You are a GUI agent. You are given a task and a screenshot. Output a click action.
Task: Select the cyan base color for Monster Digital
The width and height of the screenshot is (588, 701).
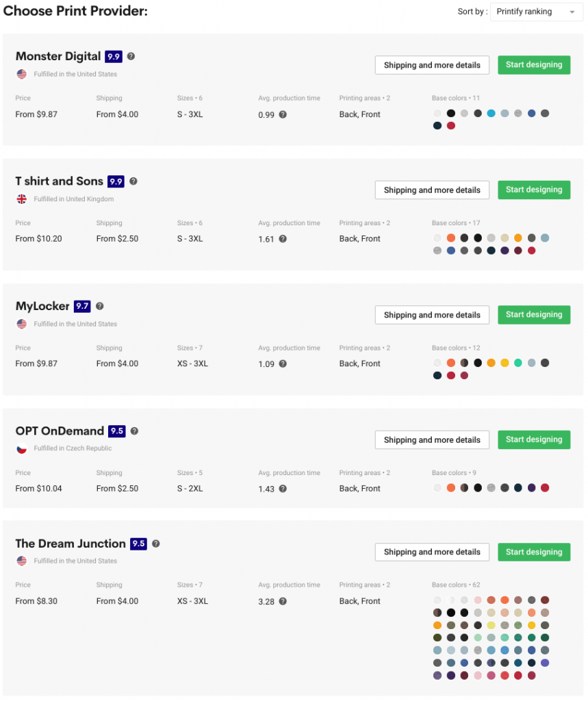[x=491, y=114]
